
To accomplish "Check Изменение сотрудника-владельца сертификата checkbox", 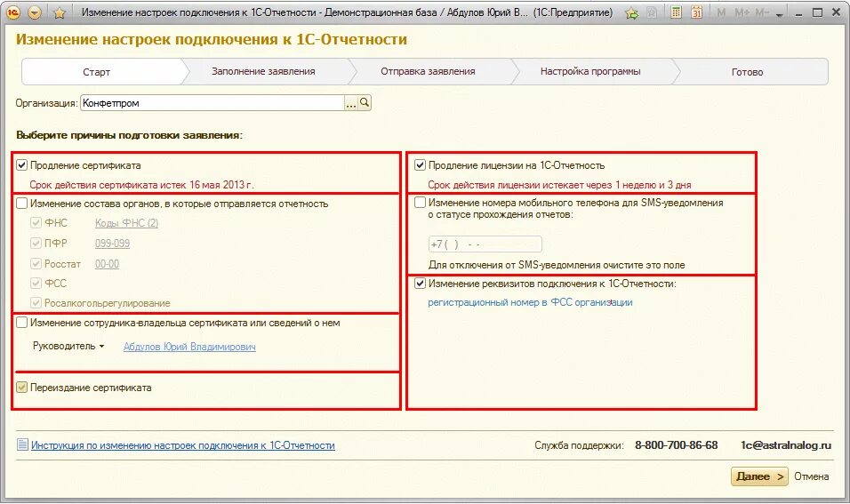I will pyautogui.click(x=21, y=323).
